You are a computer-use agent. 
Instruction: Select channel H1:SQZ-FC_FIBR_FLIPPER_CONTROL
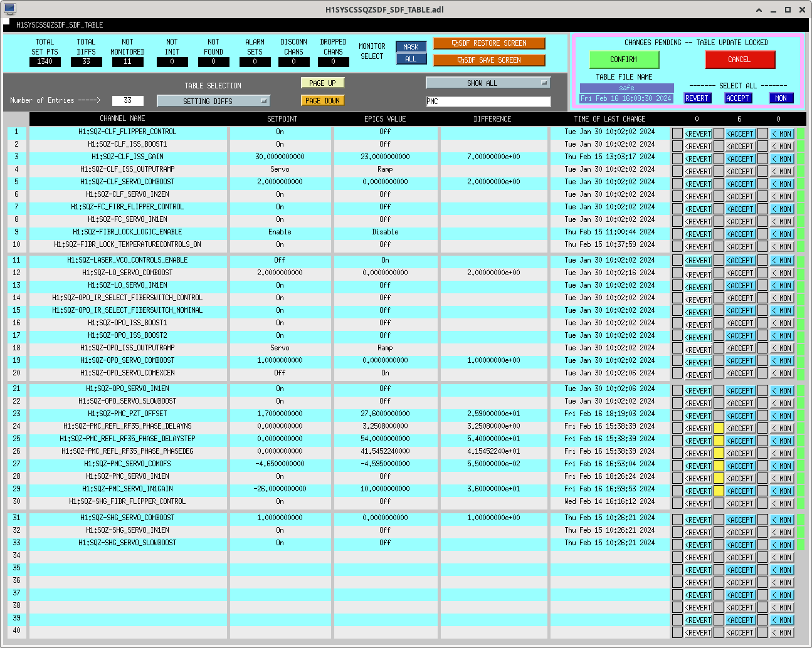pos(128,207)
